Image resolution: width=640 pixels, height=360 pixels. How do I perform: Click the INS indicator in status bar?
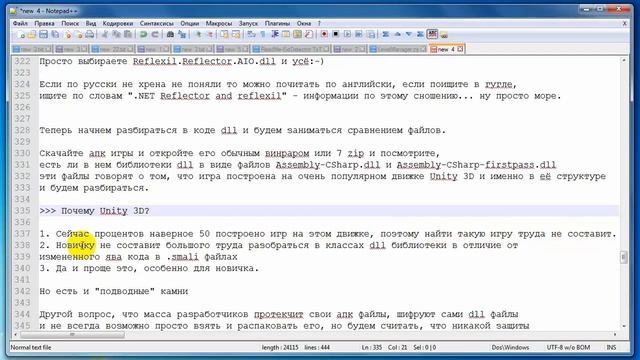pyautogui.click(x=611, y=347)
